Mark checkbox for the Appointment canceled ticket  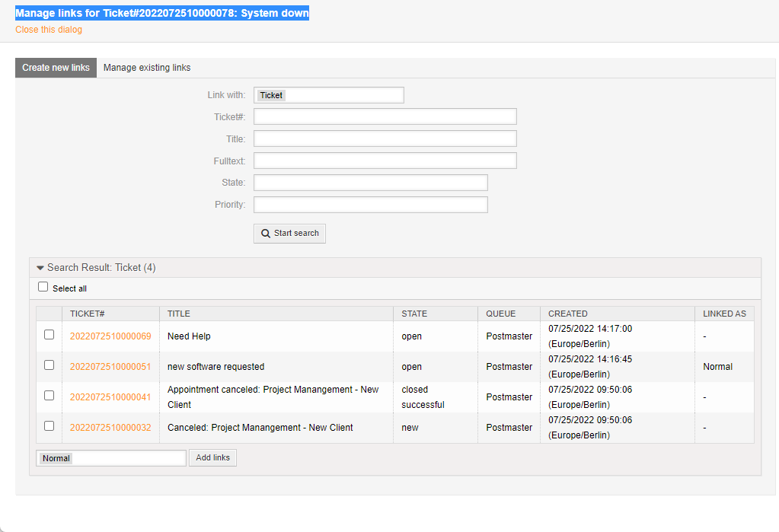tap(49, 396)
